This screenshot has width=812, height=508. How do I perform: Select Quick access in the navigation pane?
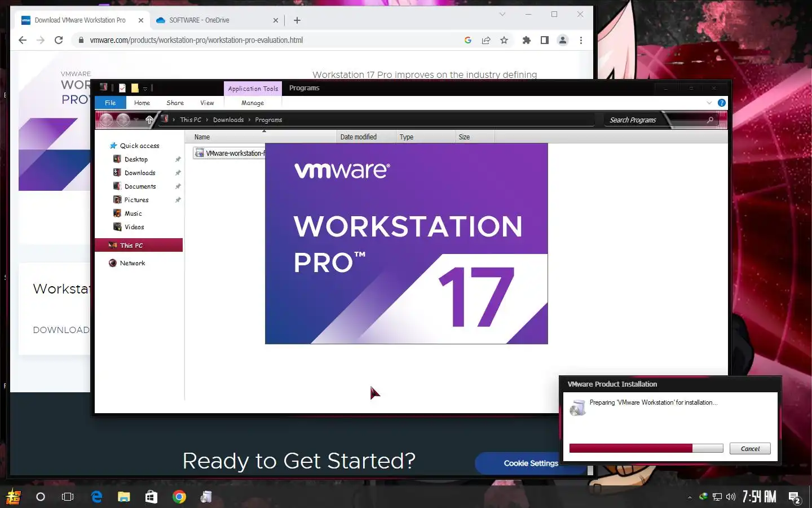(x=134, y=146)
